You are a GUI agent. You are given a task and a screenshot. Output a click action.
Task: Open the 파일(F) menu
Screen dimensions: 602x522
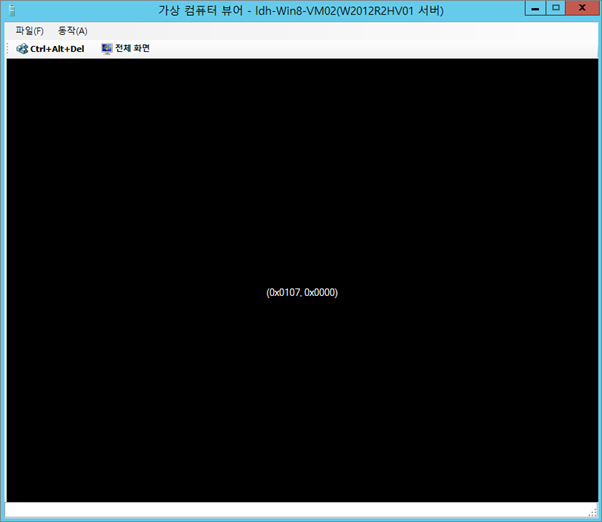point(30,31)
